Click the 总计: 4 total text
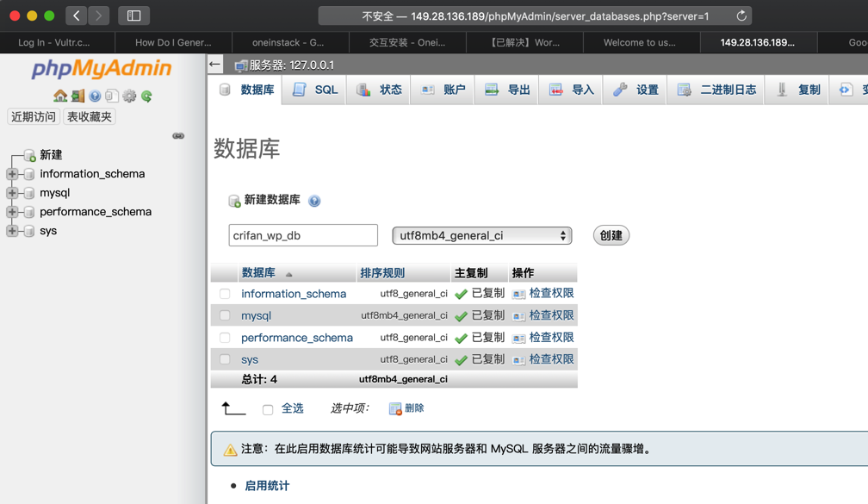This screenshot has height=504, width=868. [259, 379]
